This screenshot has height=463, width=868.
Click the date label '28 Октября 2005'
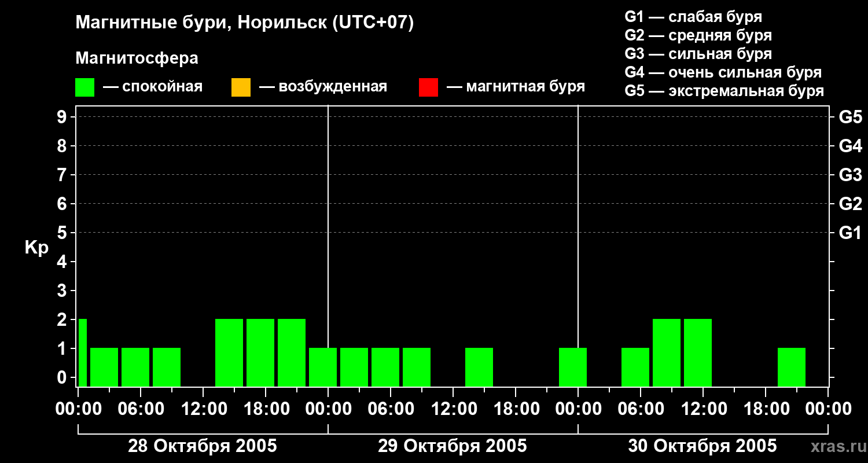[203, 446]
